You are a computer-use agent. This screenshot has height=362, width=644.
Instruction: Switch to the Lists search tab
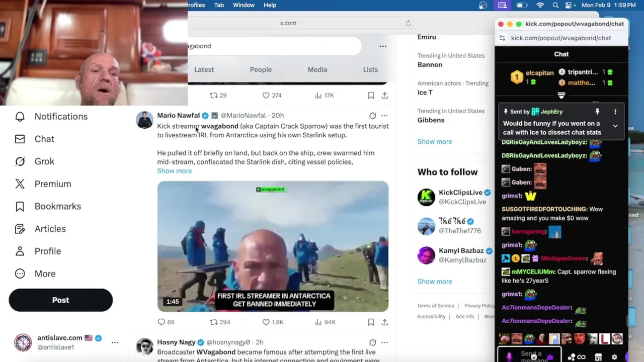(370, 70)
